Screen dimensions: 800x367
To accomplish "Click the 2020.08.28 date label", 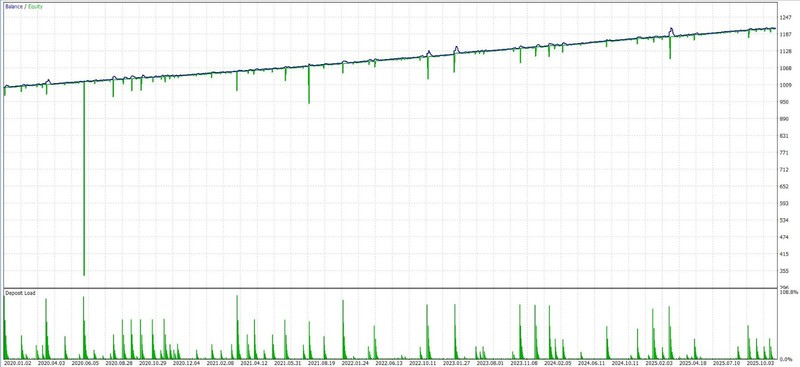I will pos(119,363).
